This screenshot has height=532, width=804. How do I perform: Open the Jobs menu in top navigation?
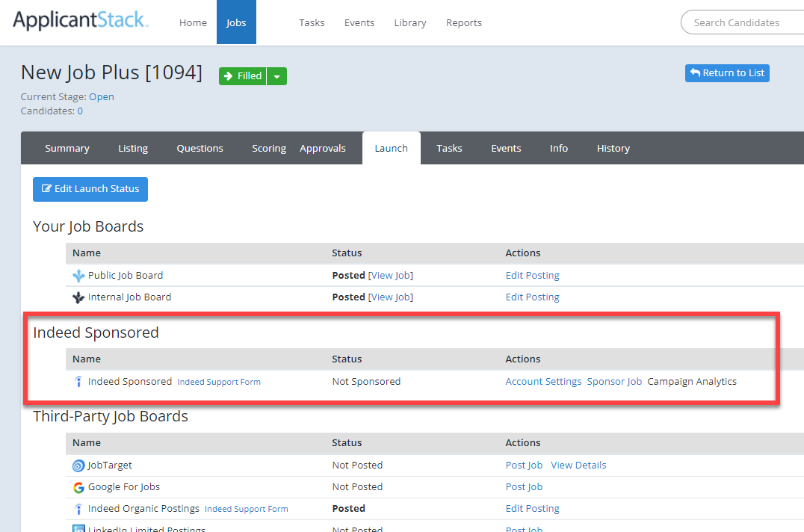click(x=236, y=22)
